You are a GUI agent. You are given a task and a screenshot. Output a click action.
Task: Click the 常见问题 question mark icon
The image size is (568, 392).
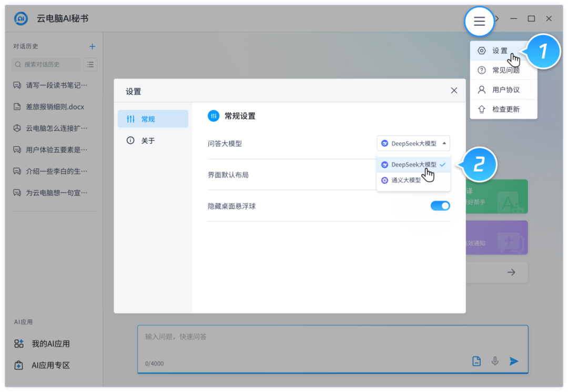[481, 71]
